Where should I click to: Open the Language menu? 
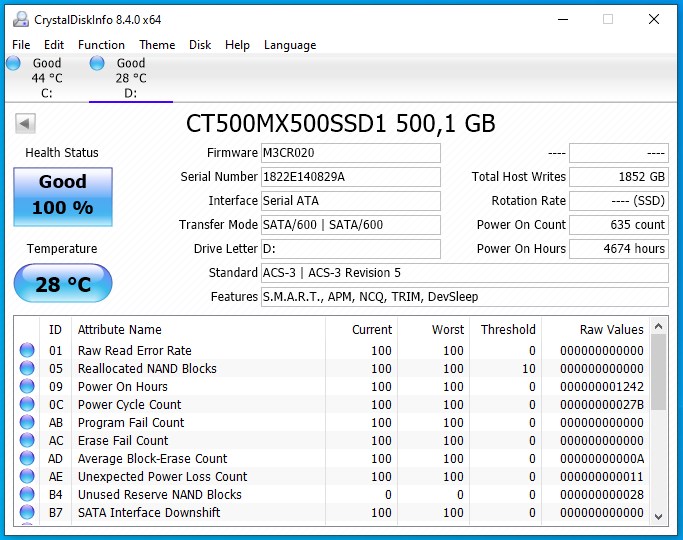(x=289, y=45)
